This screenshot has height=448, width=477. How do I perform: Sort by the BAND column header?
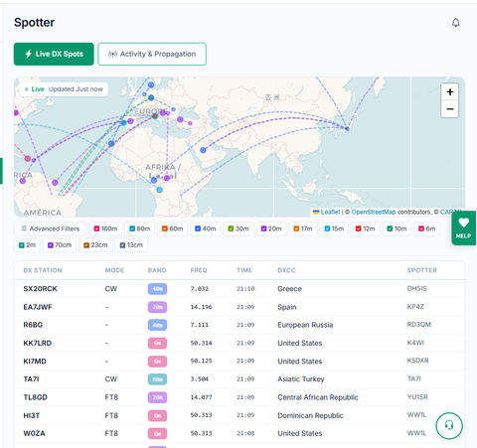[157, 270]
